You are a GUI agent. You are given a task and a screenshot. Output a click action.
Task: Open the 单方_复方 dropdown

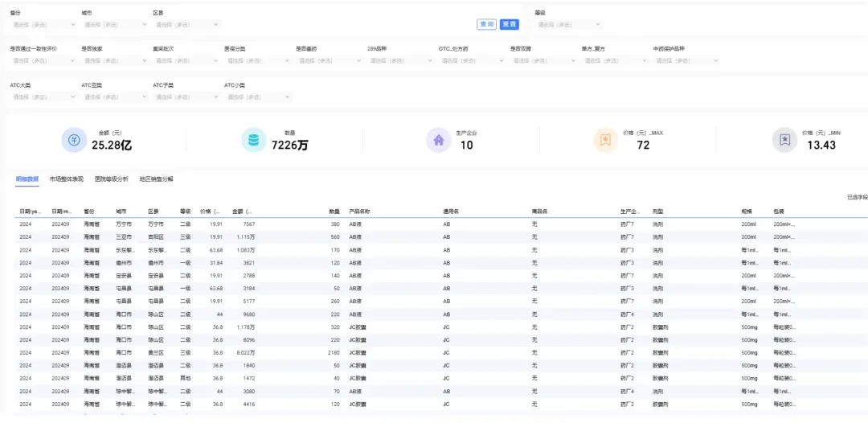pyautogui.click(x=615, y=60)
